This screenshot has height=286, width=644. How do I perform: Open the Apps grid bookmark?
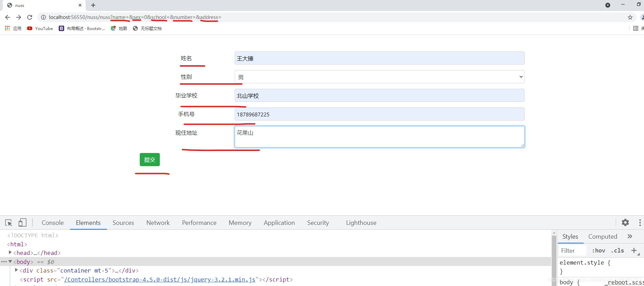pos(13,28)
